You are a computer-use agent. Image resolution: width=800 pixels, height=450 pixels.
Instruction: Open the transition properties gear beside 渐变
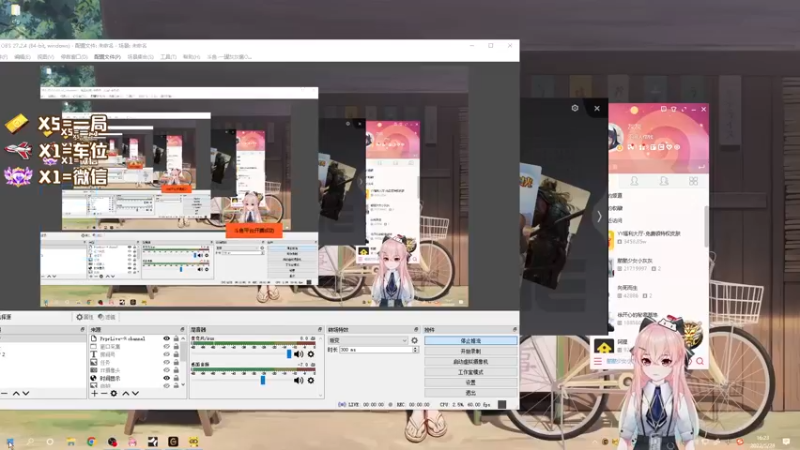click(x=414, y=340)
